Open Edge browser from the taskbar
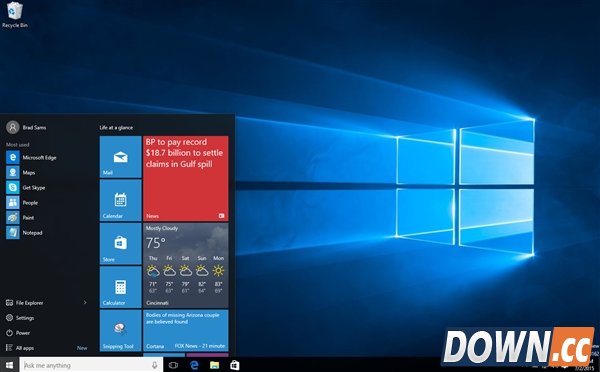Image resolution: width=600 pixels, height=372 pixels. click(x=194, y=365)
